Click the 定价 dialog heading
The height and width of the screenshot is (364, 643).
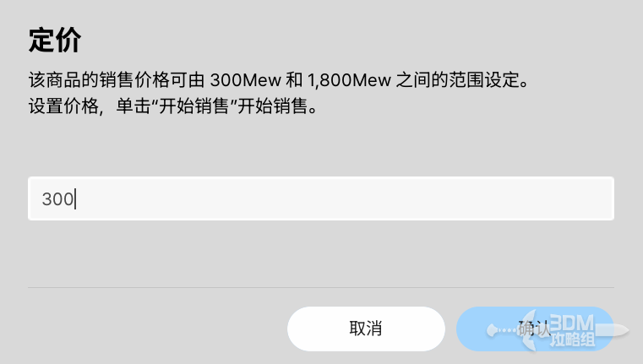tap(55, 40)
